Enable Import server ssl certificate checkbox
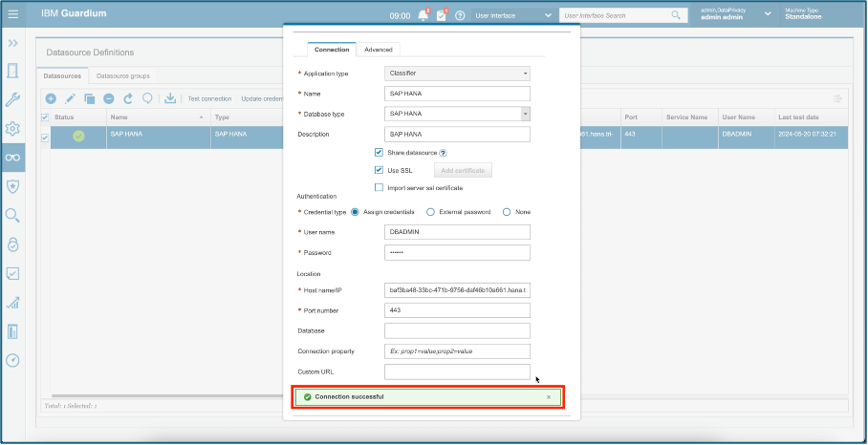 coord(380,187)
